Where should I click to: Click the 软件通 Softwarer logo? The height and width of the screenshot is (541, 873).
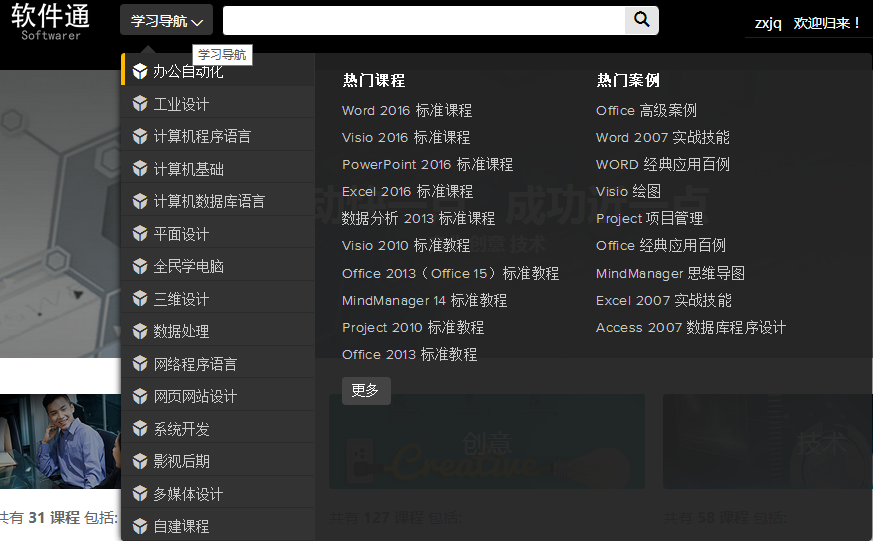50,21
